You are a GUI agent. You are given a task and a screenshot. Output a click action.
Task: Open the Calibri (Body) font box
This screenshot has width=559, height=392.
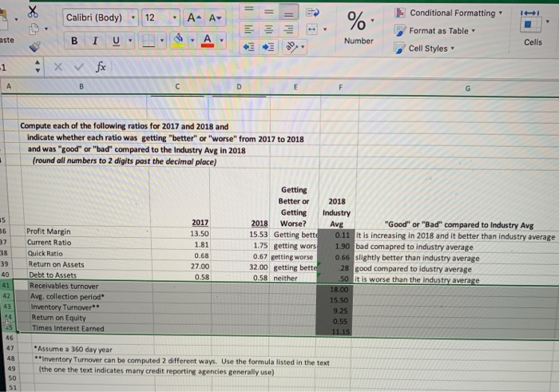pos(100,18)
